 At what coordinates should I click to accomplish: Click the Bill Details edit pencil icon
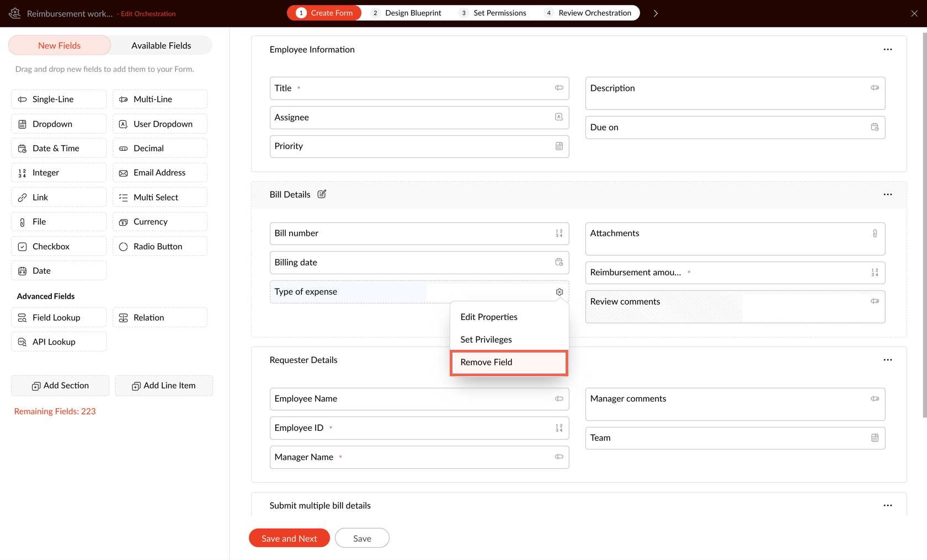322,194
